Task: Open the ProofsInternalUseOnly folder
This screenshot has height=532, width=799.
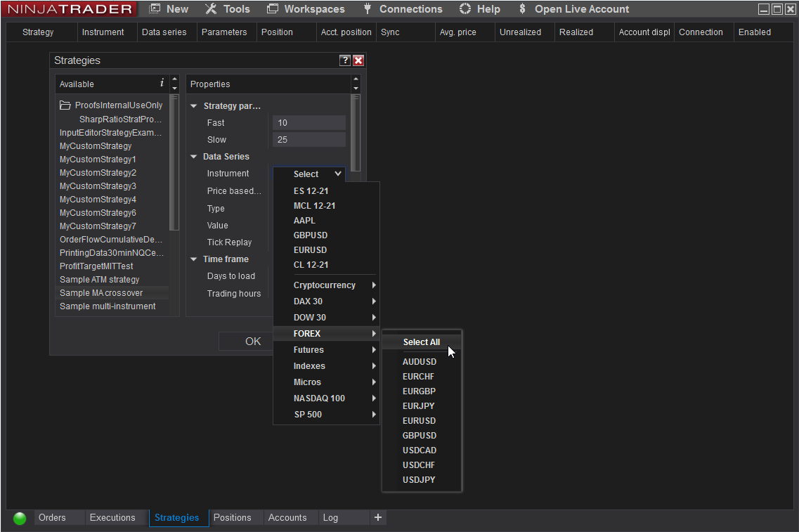Action: click(x=111, y=105)
